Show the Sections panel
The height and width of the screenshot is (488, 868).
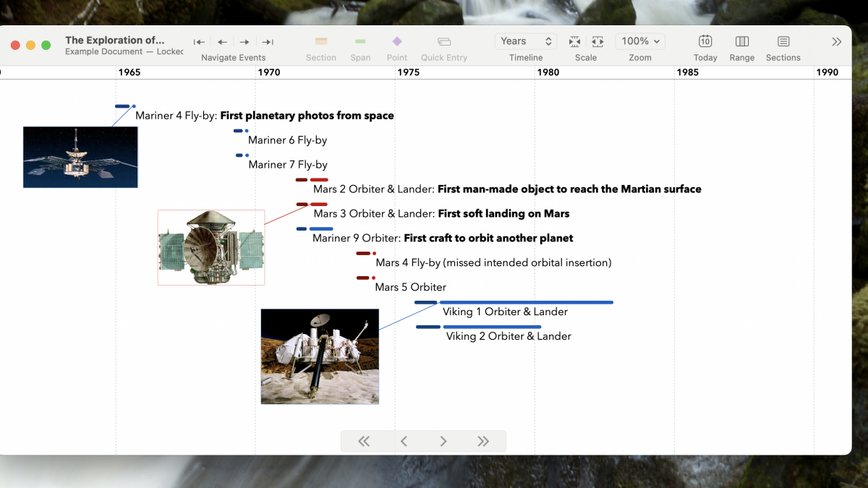tap(783, 42)
